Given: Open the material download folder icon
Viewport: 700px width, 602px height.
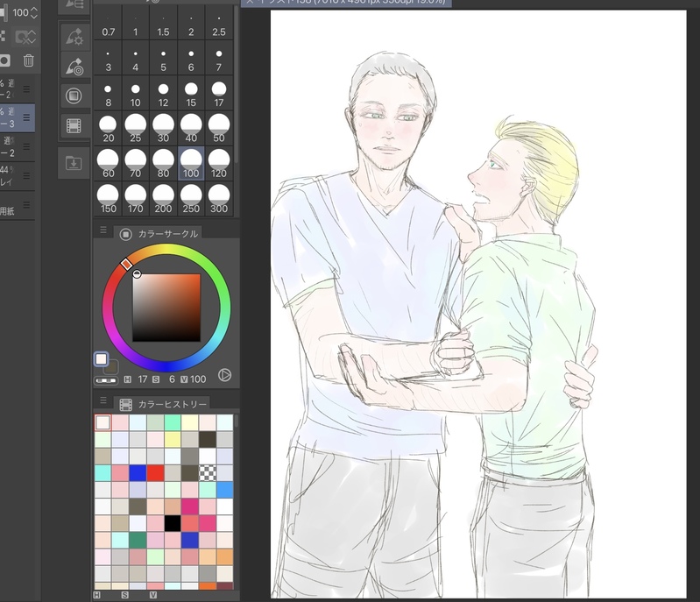Looking at the screenshot, I should [74, 163].
